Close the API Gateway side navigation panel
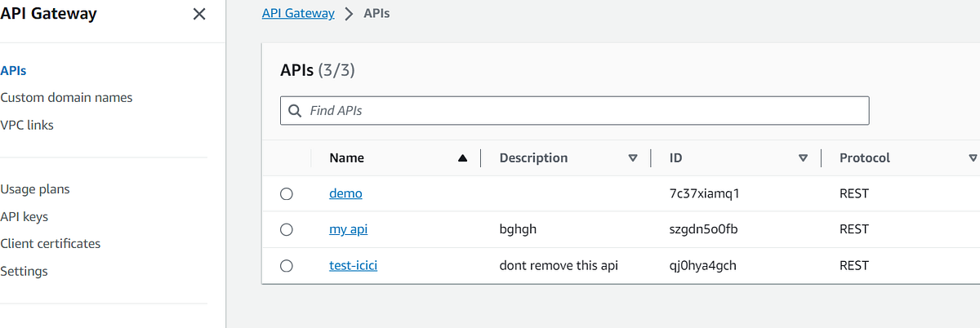 pos(199,14)
